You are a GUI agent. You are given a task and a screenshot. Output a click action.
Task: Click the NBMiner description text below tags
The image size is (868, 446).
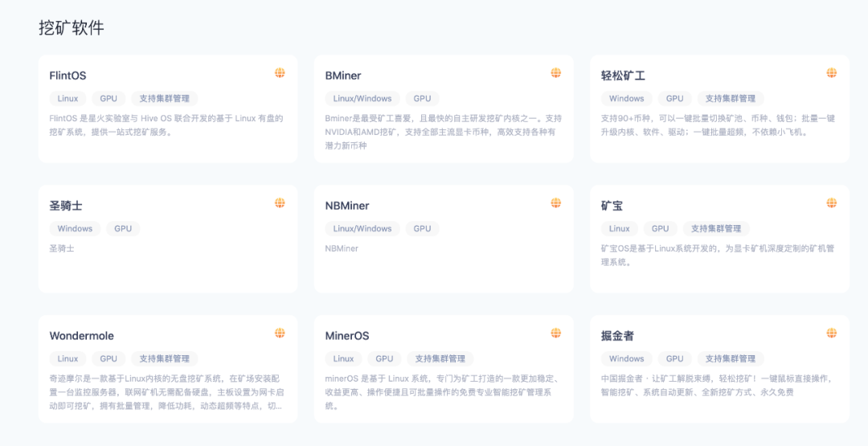(x=342, y=248)
